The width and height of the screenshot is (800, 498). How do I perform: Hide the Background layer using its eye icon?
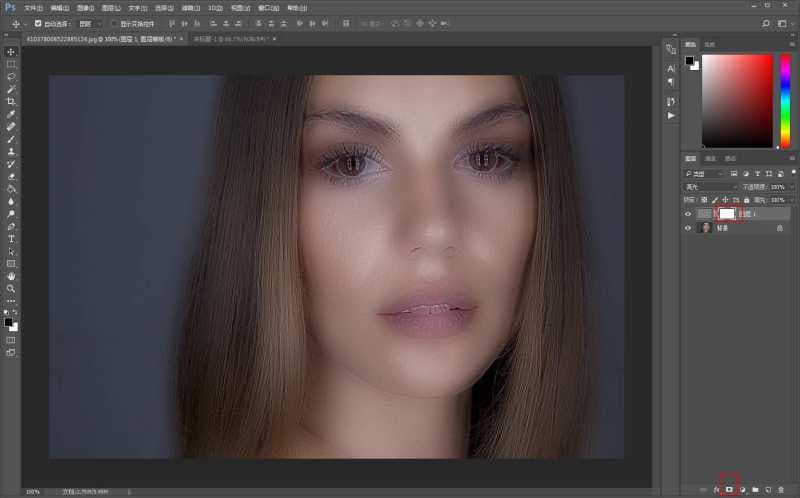(x=687, y=228)
